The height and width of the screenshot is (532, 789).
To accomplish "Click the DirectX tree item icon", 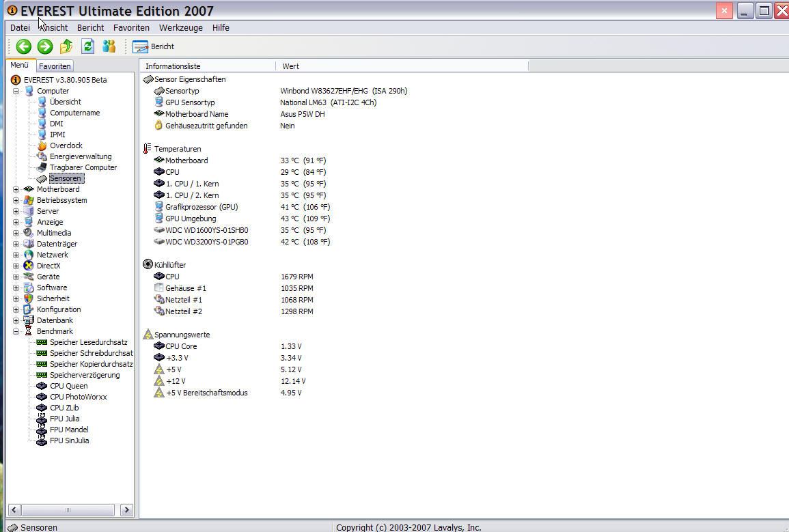I will tap(29, 266).
